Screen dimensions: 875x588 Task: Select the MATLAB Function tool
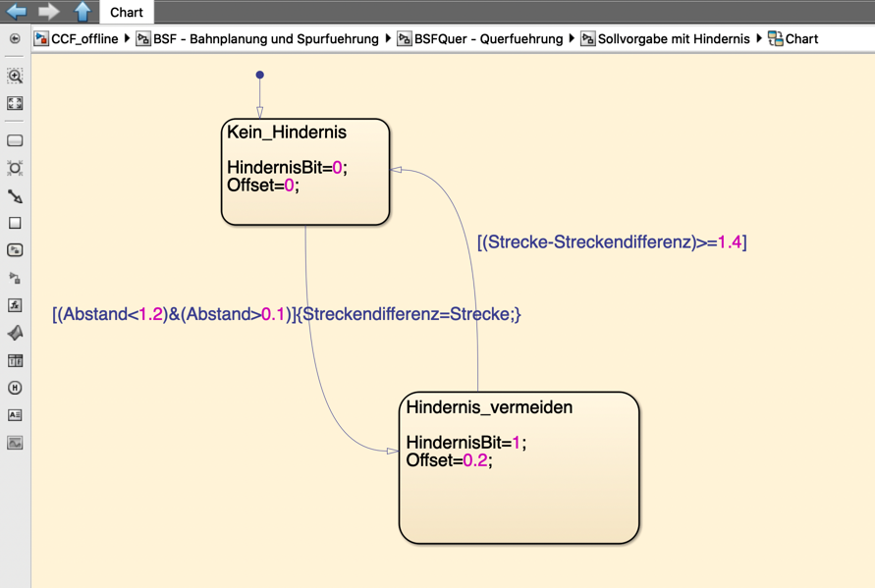point(15,334)
